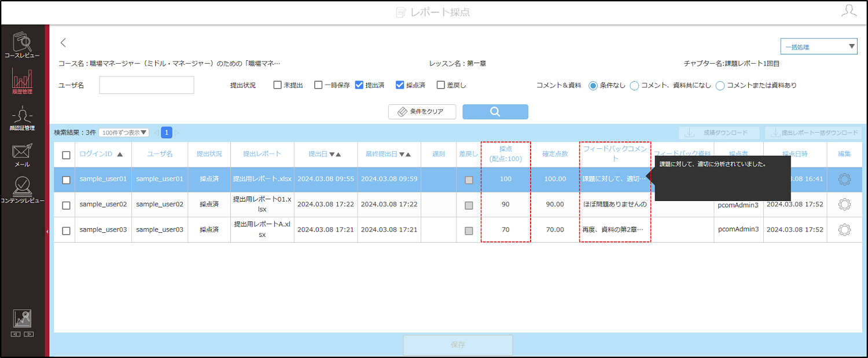Go to page 1 in pagination
Viewport: 868px width, 358px height.
coord(167,133)
